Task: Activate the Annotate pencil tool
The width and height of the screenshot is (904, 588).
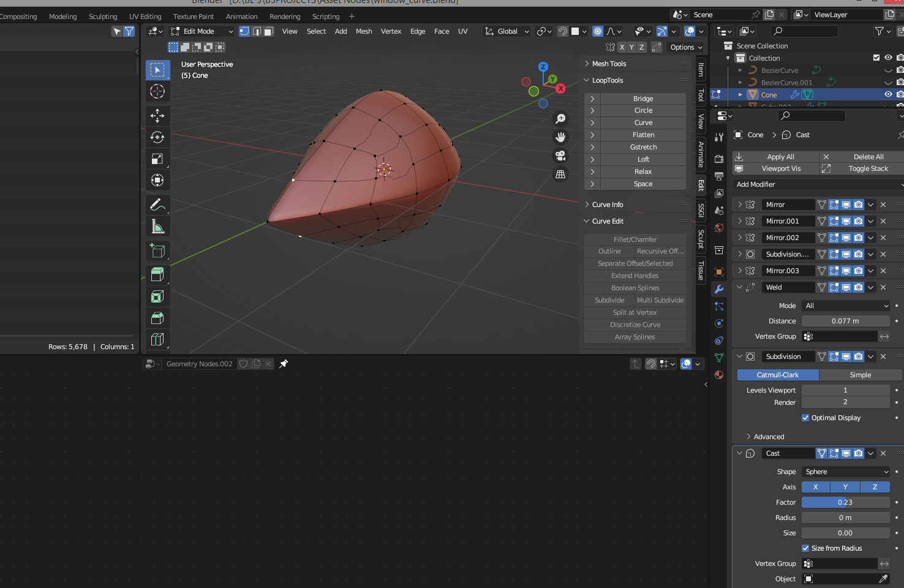Action: (x=157, y=205)
